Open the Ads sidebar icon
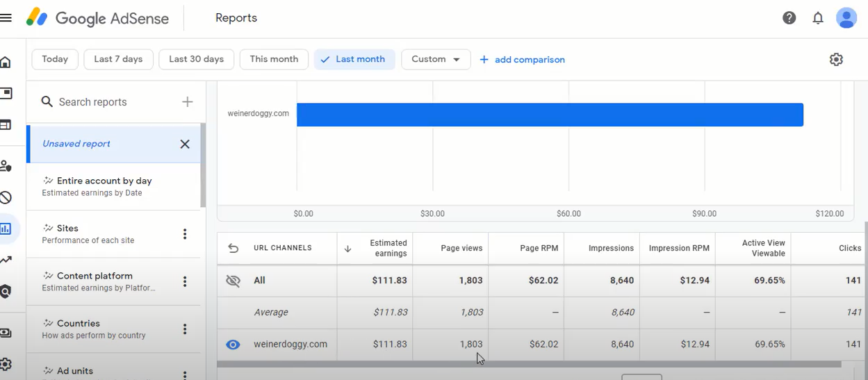 [x=6, y=93]
